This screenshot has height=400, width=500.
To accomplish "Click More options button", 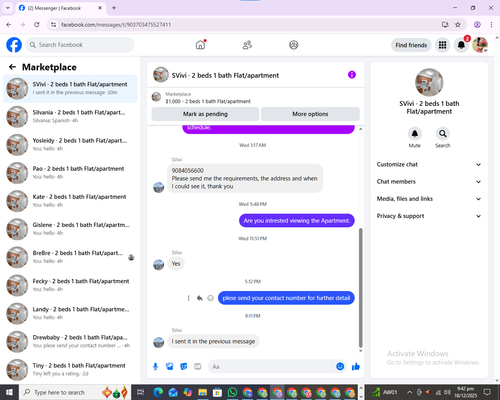I will point(310,114).
